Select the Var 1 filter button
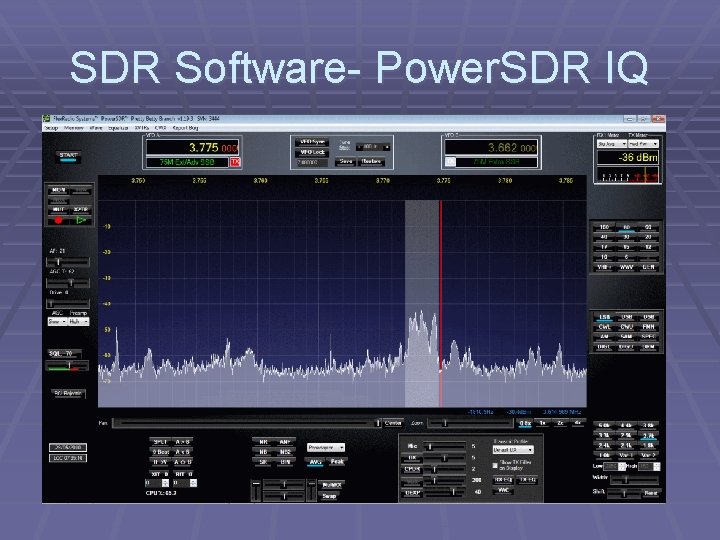 (x=626, y=456)
